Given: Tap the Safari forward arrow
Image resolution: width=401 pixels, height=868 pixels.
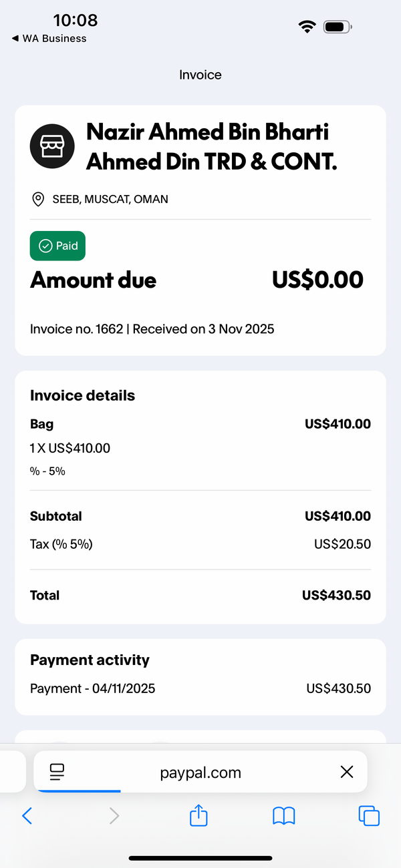Looking at the screenshot, I should (x=114, y=815).
